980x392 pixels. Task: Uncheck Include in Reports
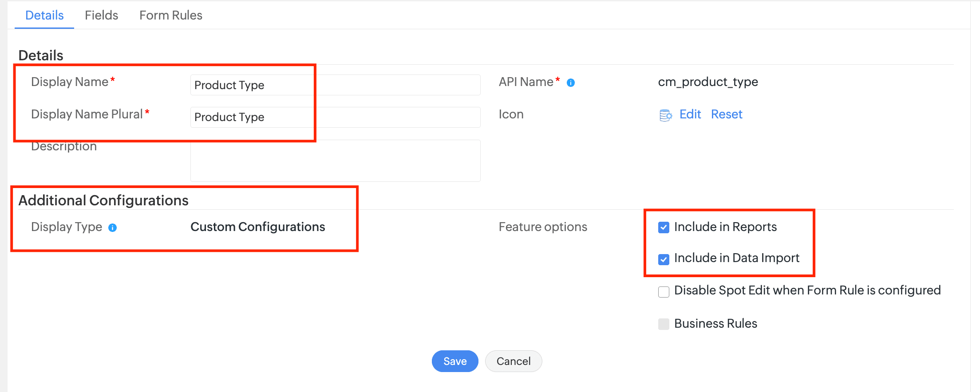664,227
